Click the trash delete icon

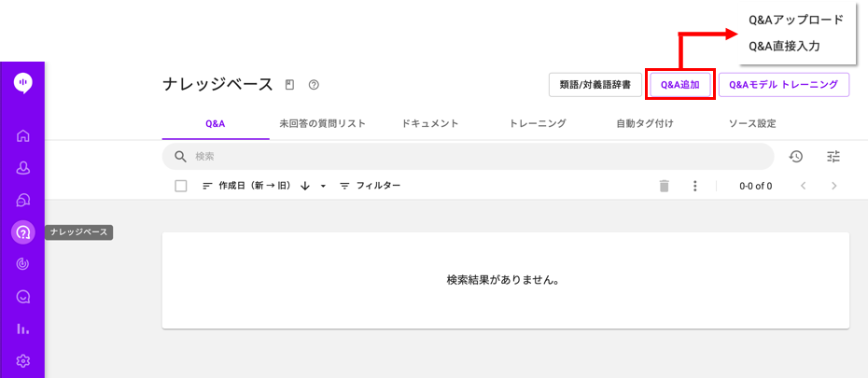click(665, 186)
